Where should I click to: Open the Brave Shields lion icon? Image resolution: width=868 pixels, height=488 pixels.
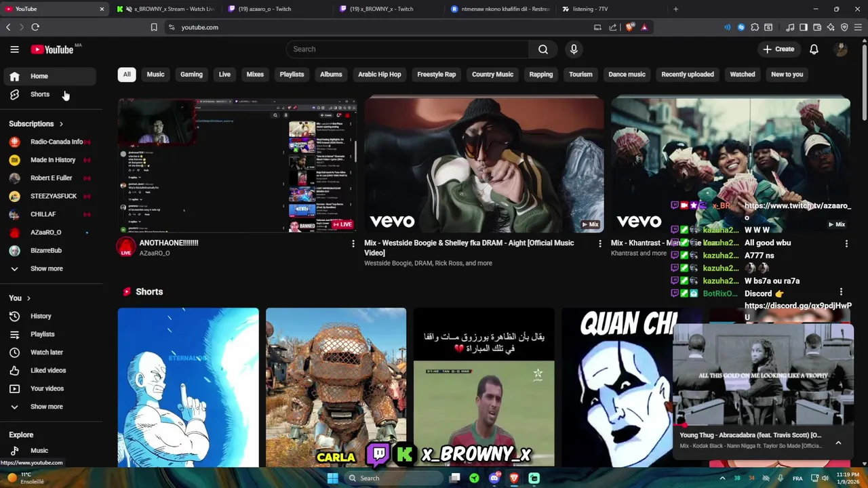point(630,27)
